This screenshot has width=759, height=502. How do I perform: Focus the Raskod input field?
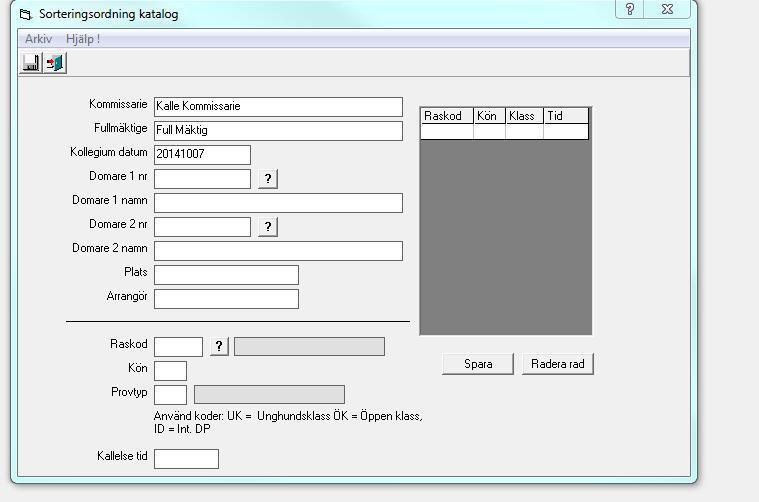(178, 347)
